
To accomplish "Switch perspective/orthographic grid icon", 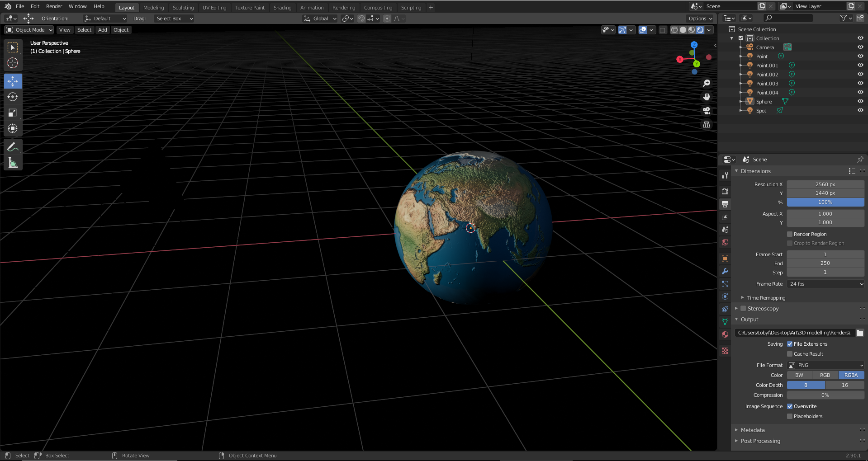I will (x=707, y=125).
